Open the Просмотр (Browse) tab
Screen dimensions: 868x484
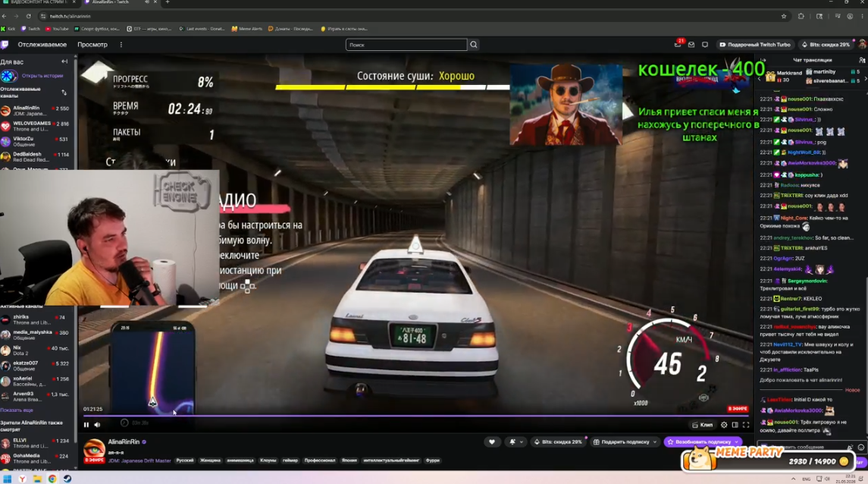tap(92, 45)
